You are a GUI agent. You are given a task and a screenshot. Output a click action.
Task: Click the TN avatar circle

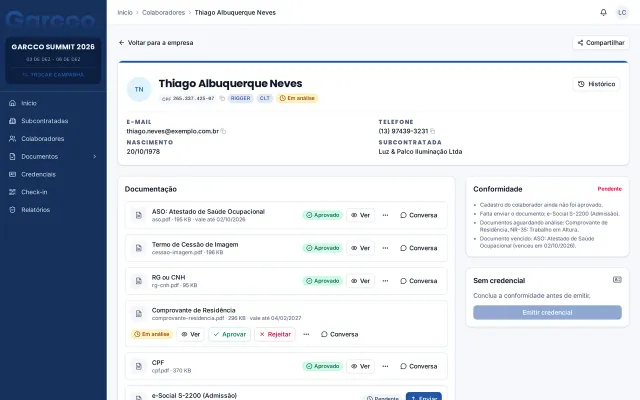click(139, 89)
